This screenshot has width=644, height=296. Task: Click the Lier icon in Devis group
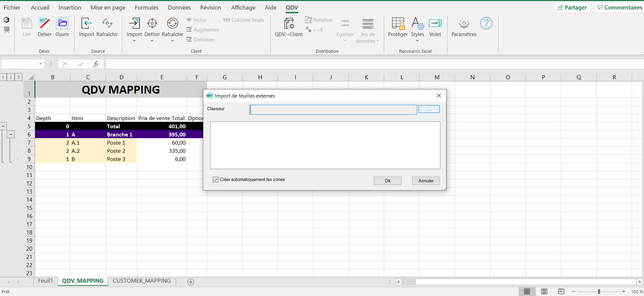click(27, 23)
